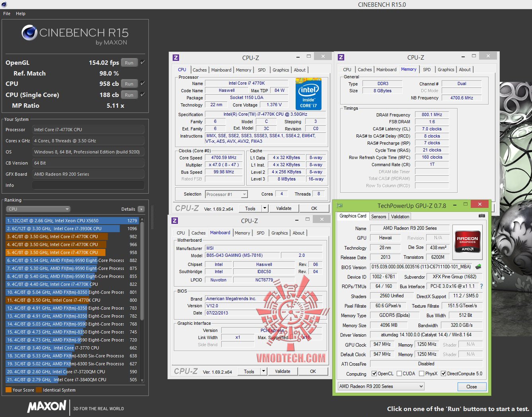532x417 pixels.
Task: Click Validate in the CPU-Z motherboard window
Action: [x=283, y=371]
